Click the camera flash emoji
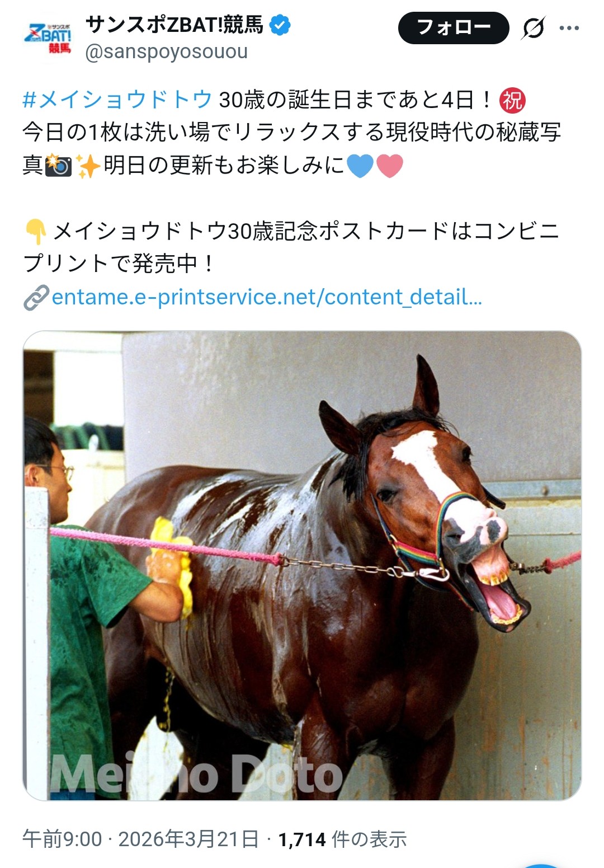604x868 pixels. [x=59, y=165]
